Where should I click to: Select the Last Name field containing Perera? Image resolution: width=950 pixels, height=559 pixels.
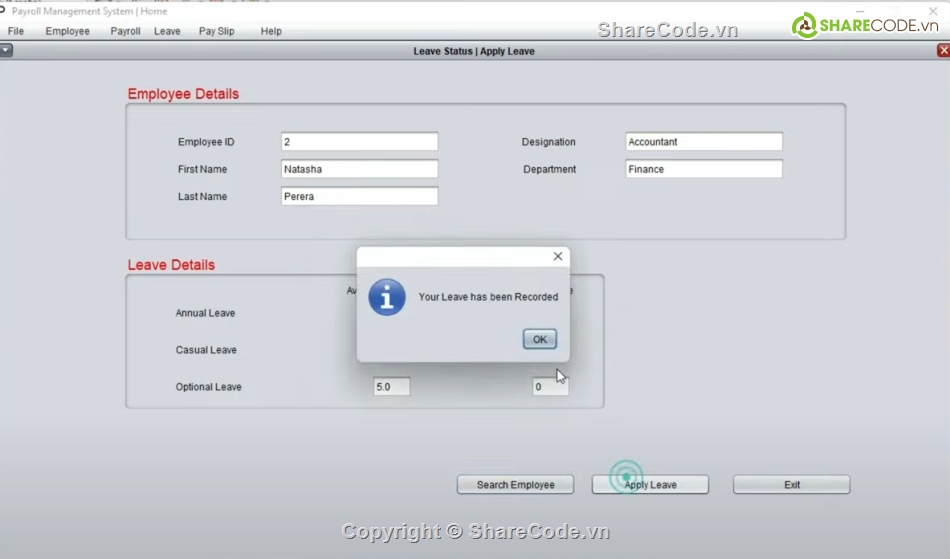point(359,197)
